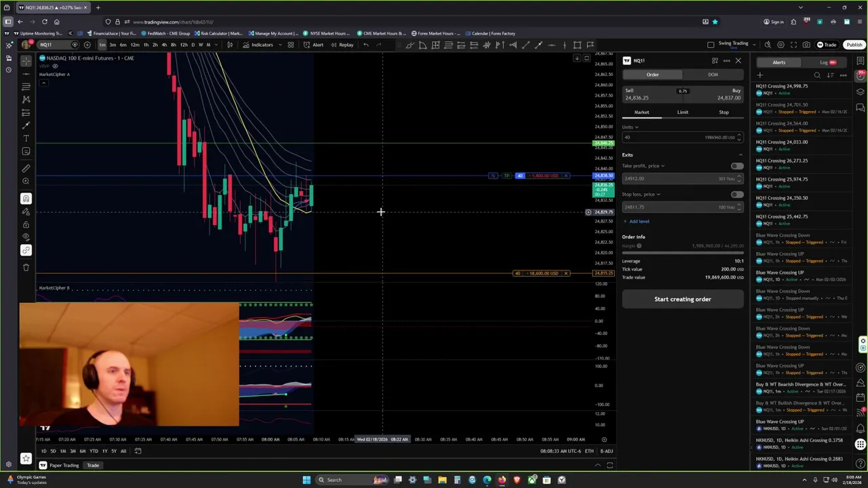
Task: Open the watchlist sidebar icon
Action: click(x=861, y=61)
